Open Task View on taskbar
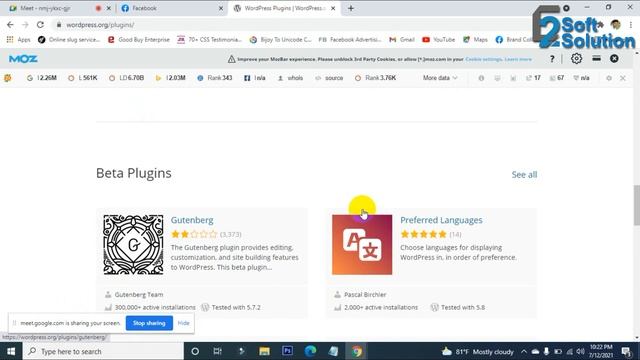 coord(218,351)
